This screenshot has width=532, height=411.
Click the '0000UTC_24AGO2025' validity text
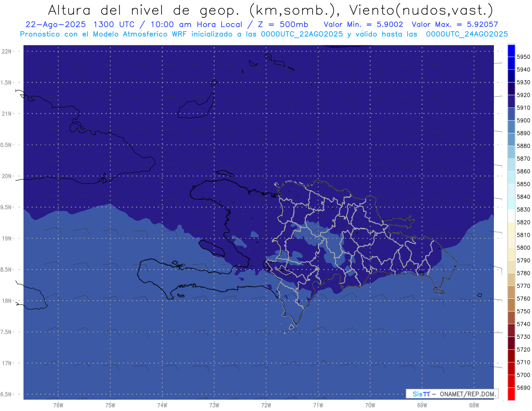(467, 34)
